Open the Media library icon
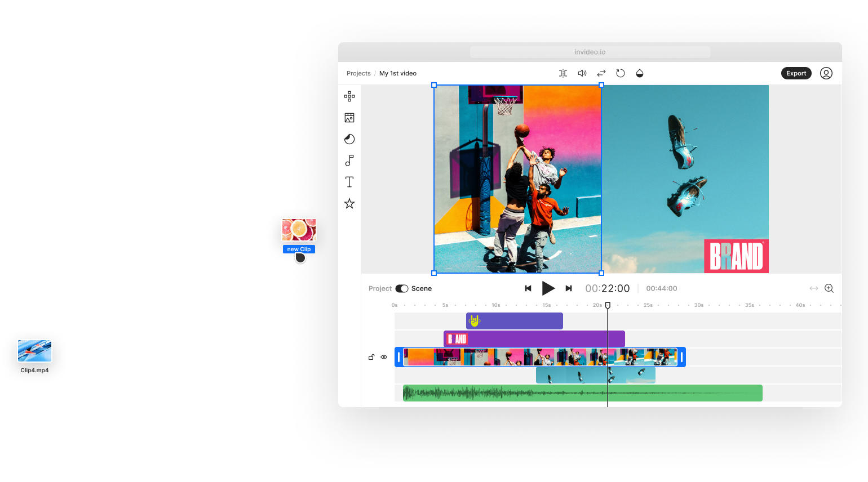 coord(349,118)
